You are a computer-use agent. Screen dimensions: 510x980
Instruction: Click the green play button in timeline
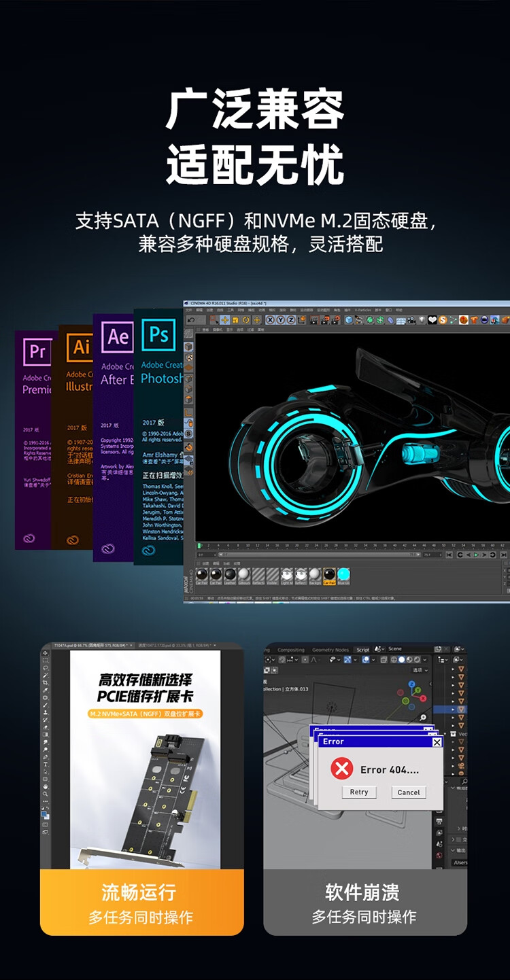tap(476, 555)
